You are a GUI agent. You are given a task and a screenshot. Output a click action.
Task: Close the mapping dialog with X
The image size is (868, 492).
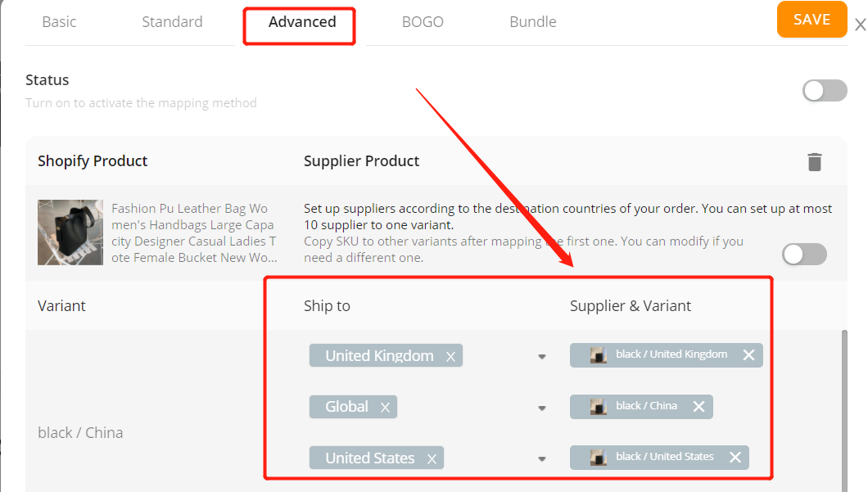[x=860, y=25]
